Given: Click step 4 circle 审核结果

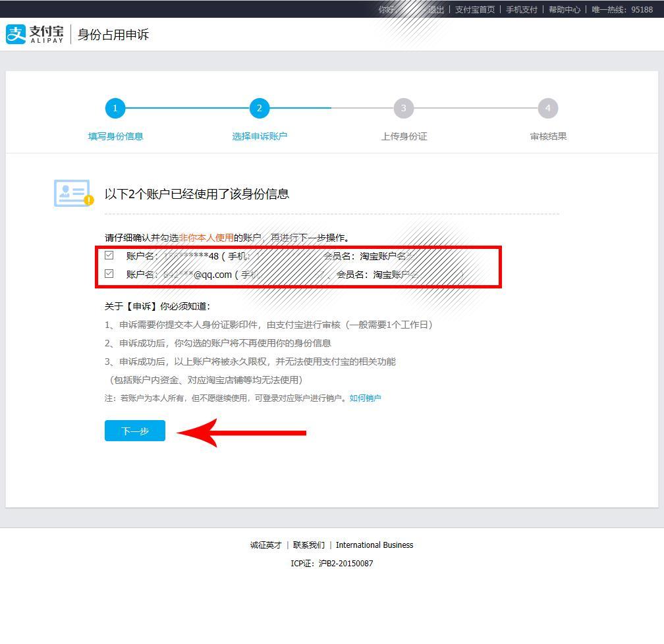Looking at the screenshot, I should point(548,109).
